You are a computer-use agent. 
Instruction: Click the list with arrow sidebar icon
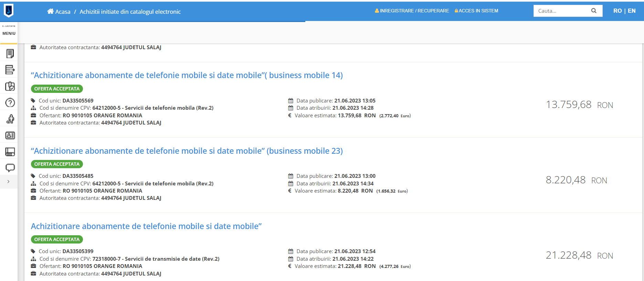click(10, 70)
